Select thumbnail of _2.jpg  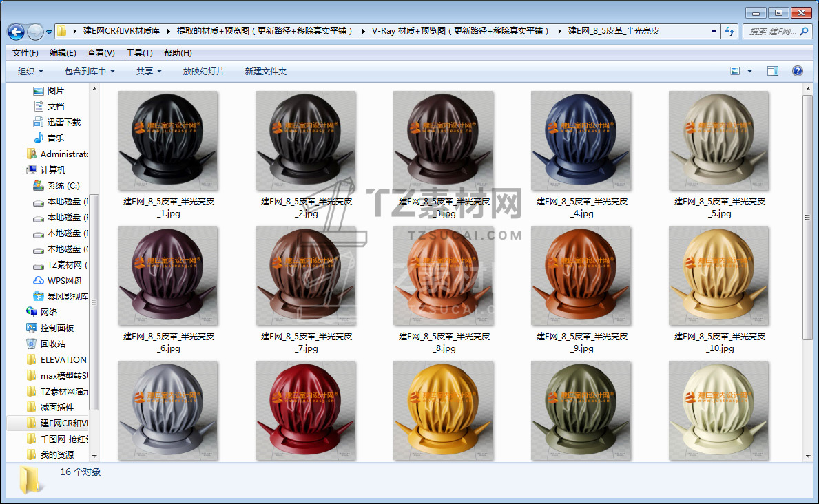(306, 141)
